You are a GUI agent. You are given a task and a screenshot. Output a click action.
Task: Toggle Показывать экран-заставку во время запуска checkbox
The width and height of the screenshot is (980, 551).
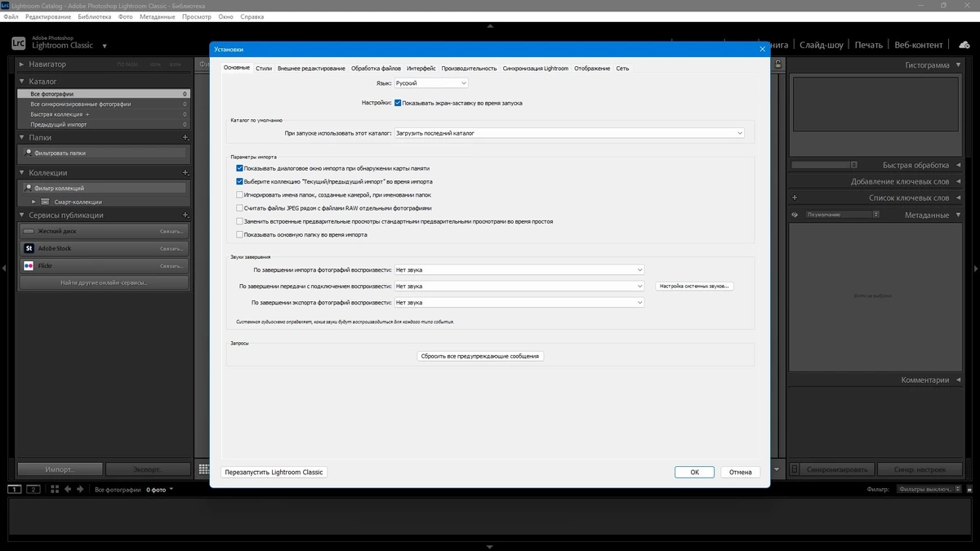pyautogui.click(x=398, y=103)
